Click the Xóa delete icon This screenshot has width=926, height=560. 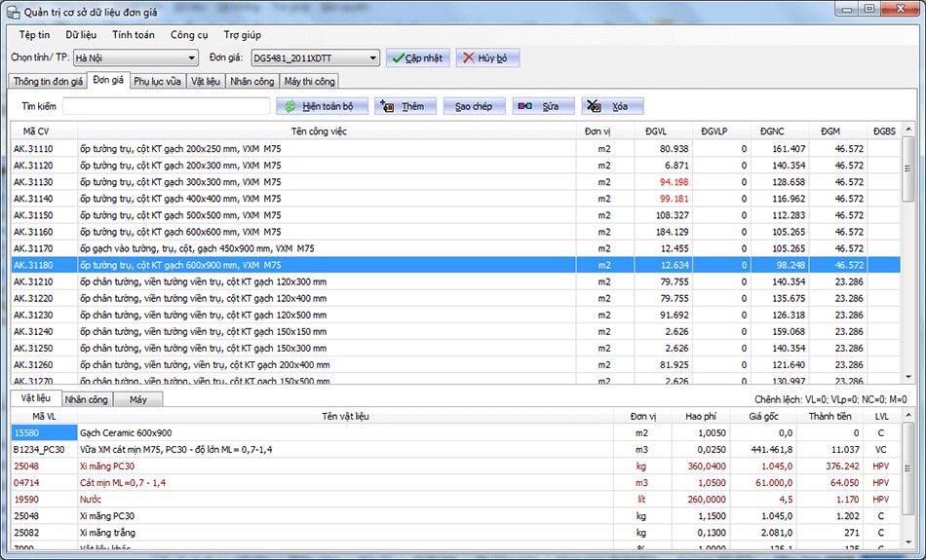pos(594,106)
